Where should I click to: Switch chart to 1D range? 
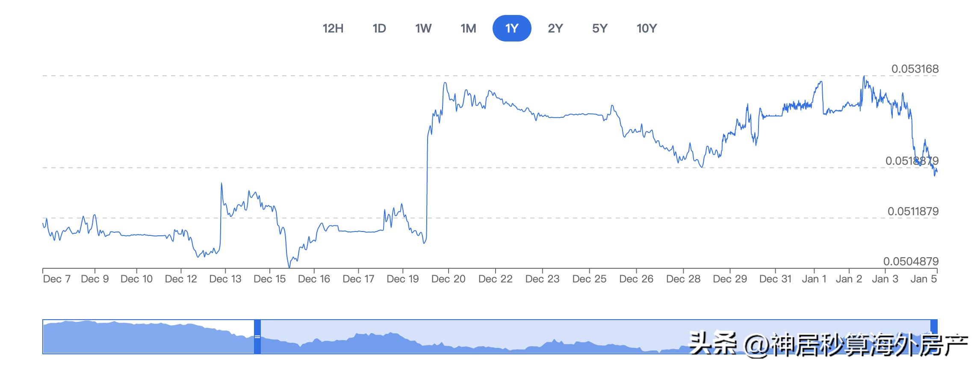click(x=379, y=28)
